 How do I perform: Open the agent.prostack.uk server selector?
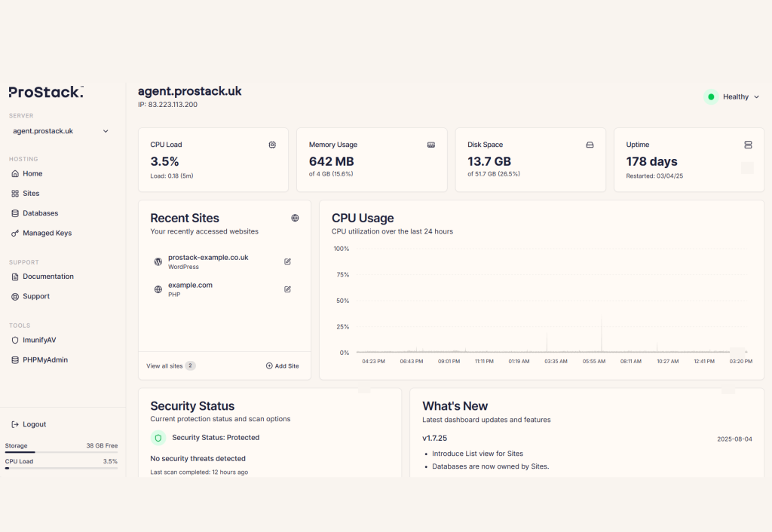click(x=60, y=131)
